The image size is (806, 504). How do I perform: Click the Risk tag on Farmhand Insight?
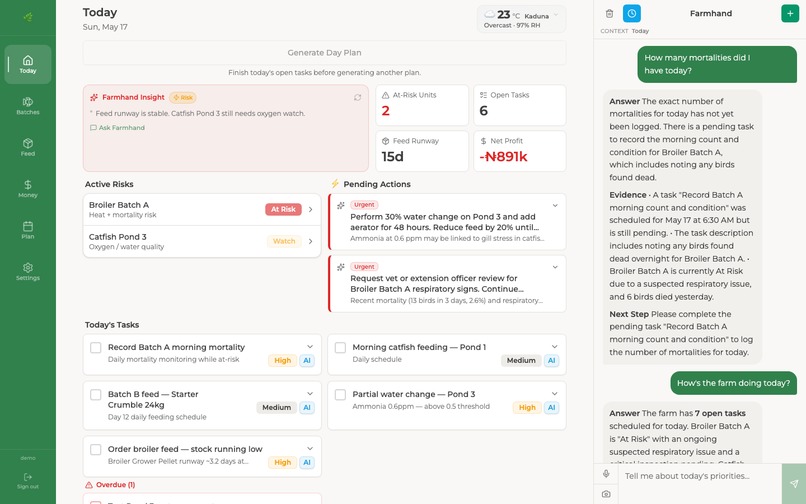point(183,97)
